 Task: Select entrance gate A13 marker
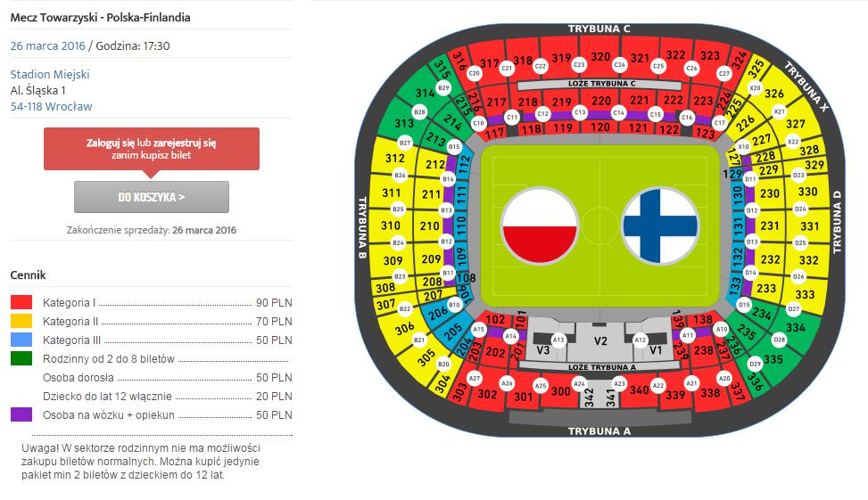point(558,340)
